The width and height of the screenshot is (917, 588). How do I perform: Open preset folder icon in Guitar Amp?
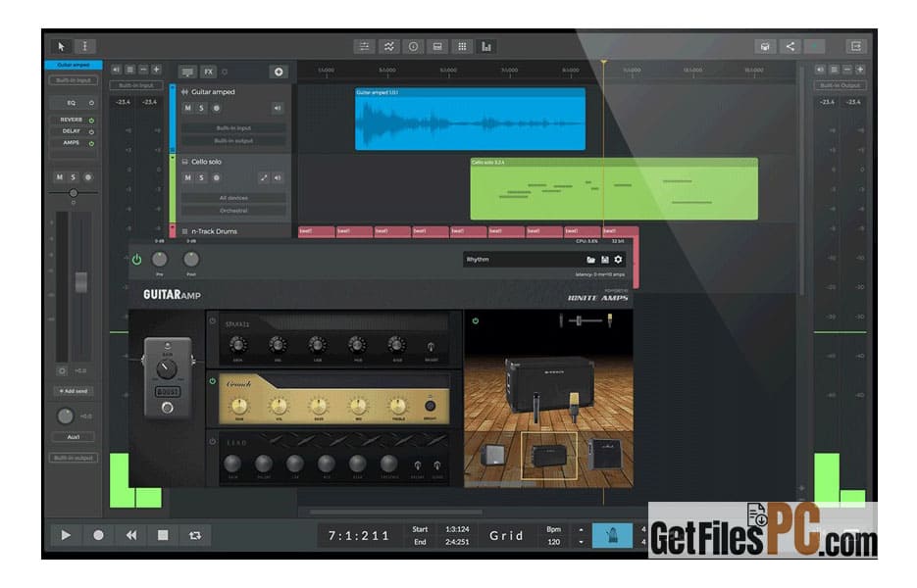coord(590,260)
